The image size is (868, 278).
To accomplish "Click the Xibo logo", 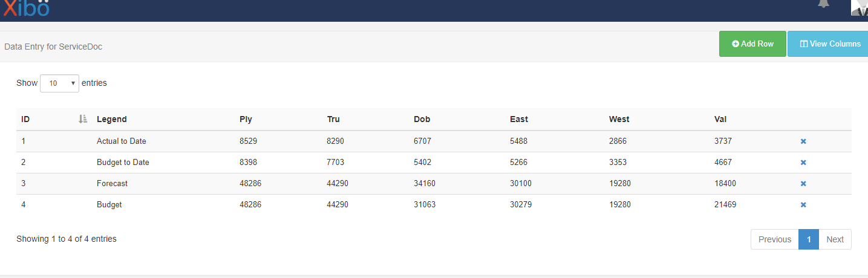I will 26,7.
